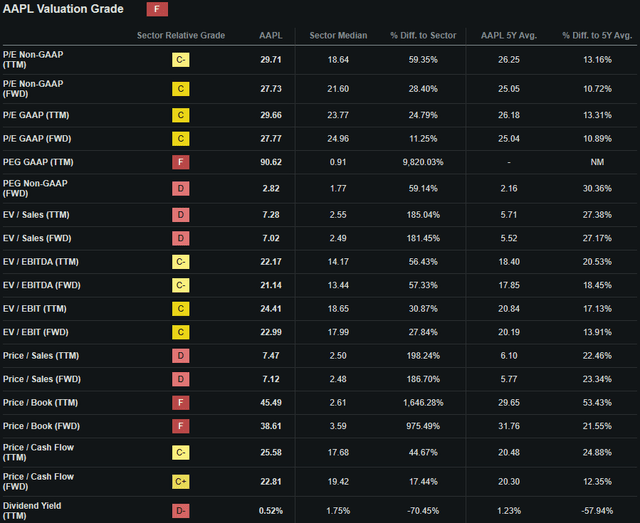
Task: Click the -70.45% dividend yield sector difference
Action: tap(423, 511)
